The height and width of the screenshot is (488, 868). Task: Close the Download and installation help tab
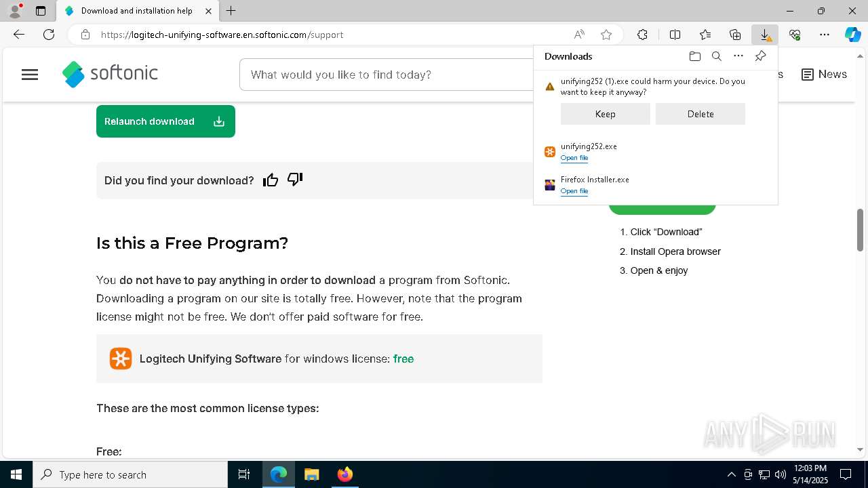[209, 11]
